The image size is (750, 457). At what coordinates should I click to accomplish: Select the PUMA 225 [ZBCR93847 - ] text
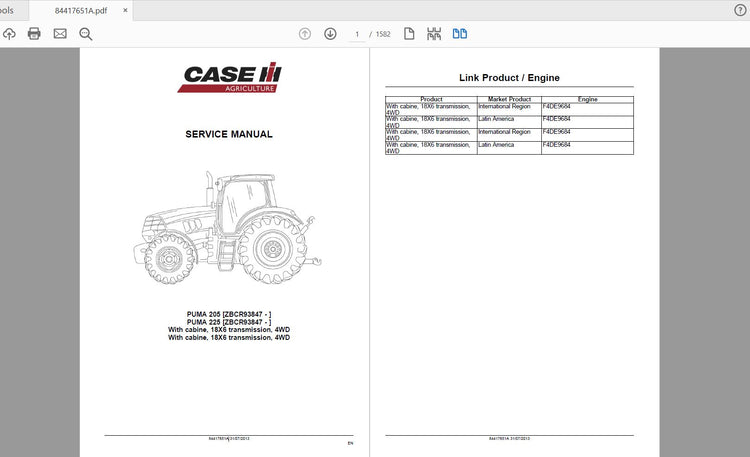229,322
